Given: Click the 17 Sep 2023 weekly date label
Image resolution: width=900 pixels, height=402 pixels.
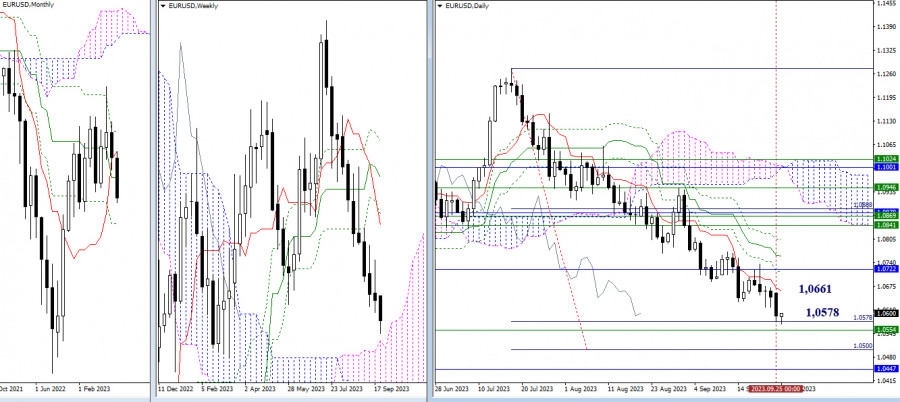Looking at the screenshot, I should (393, 389).
